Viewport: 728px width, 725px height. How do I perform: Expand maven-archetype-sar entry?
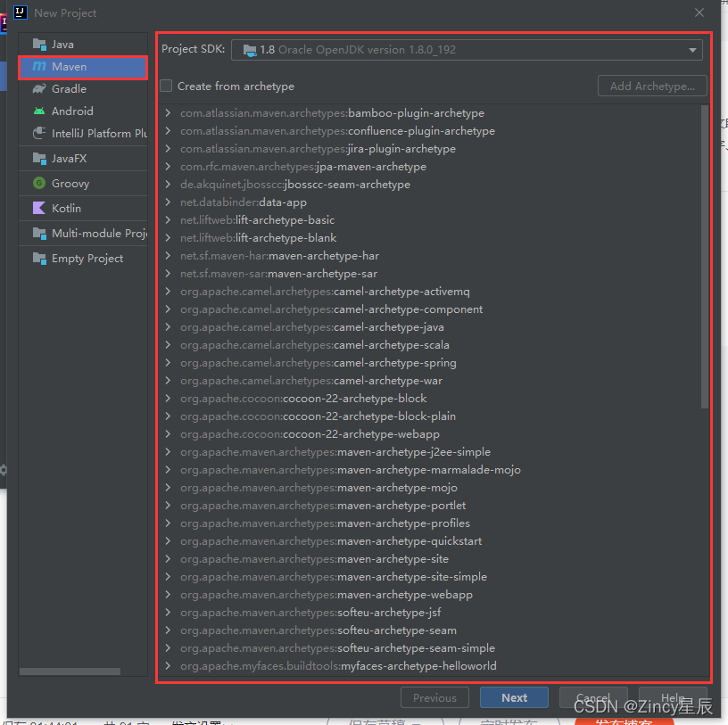tap(168, 274)
